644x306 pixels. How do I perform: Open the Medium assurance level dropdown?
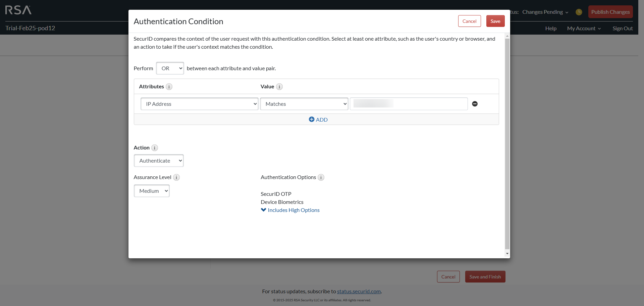click(152, 191)
